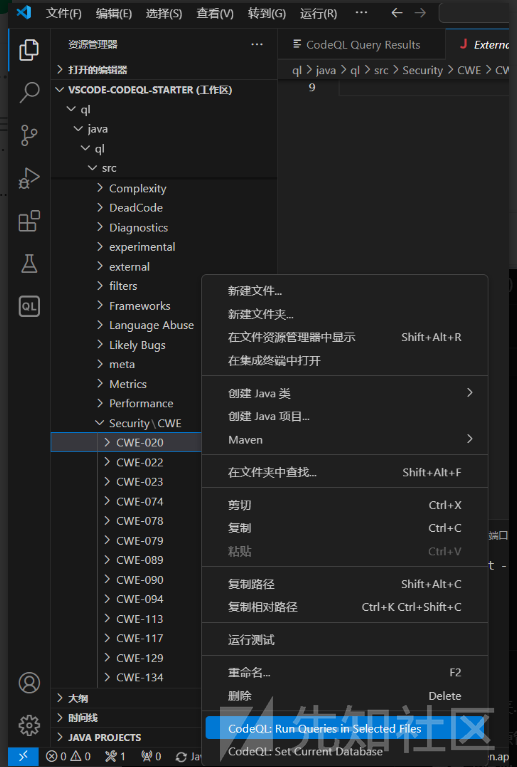
Task: Choose CodeQL: Set Current Database
Action: (305, 752)
